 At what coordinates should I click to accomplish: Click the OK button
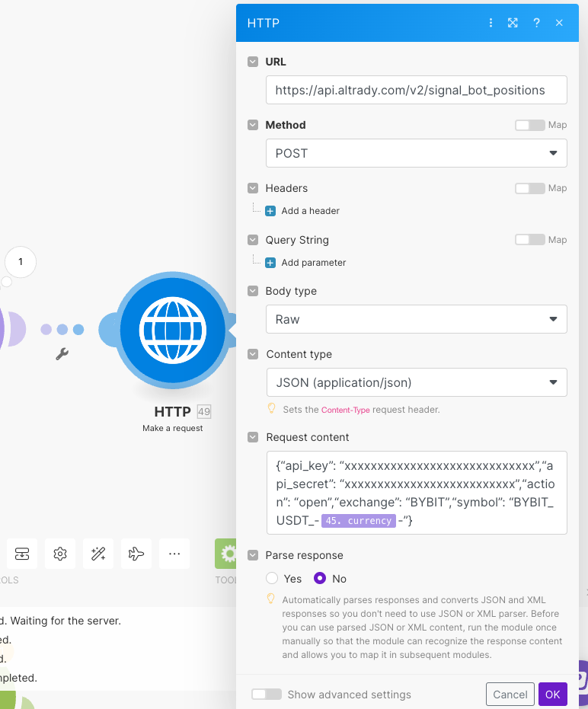tap(553, 694)
